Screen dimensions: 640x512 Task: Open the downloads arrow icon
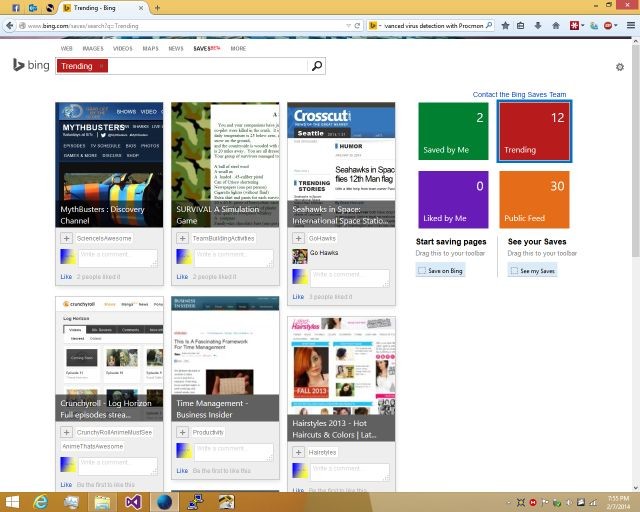click(538, 26)
